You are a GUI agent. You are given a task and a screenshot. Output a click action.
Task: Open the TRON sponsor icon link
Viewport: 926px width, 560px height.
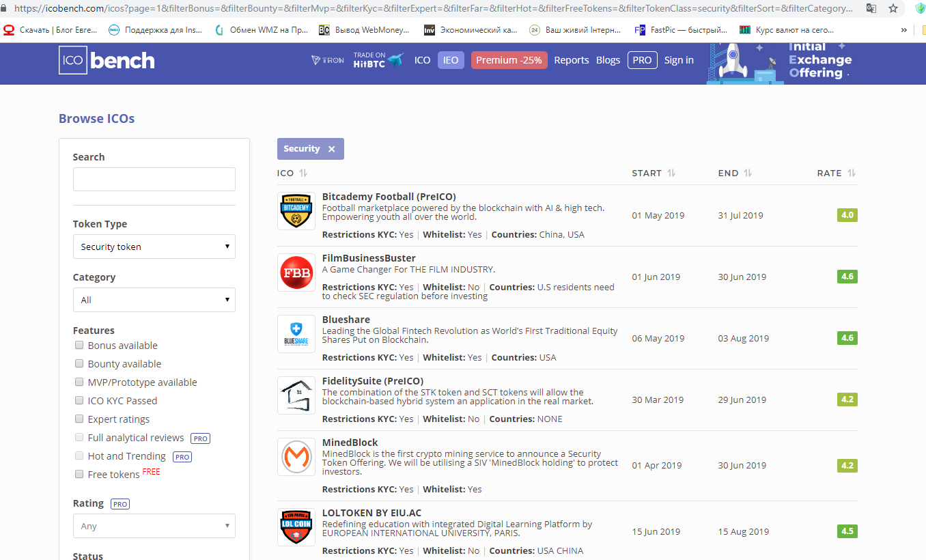(x=328, y=60)
